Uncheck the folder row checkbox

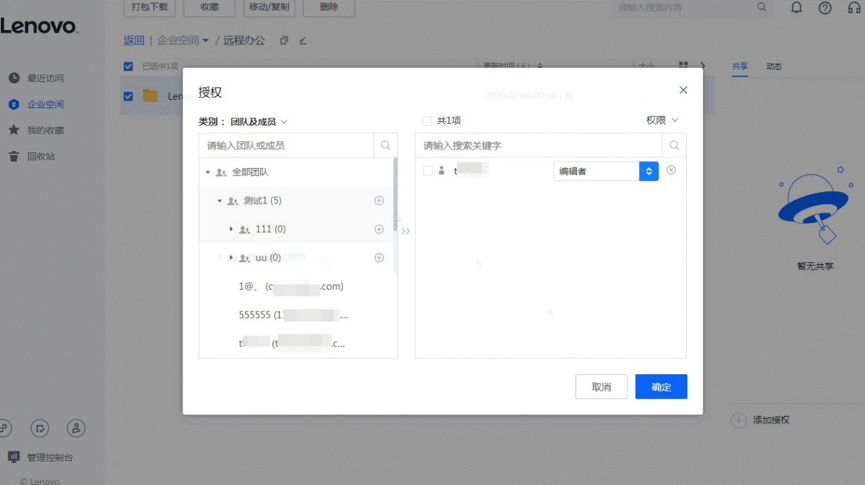(x=128, y=96)
